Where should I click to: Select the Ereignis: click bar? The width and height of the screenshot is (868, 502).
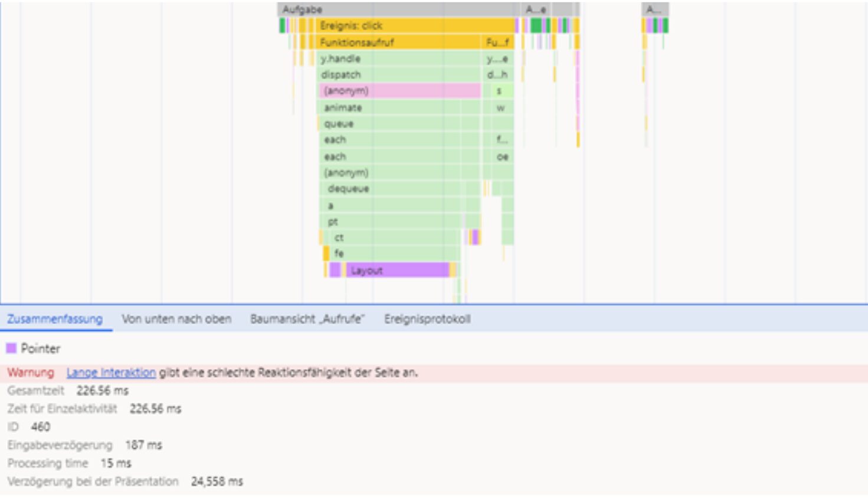click(416, 25)
